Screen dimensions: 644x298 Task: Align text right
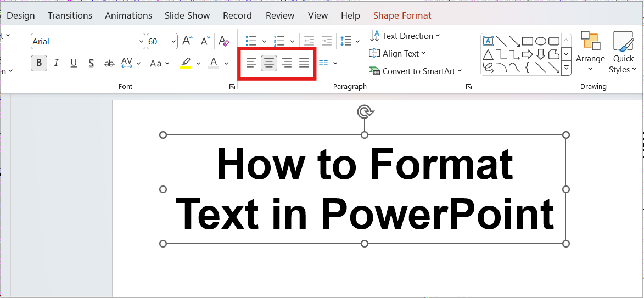[287, 63]
